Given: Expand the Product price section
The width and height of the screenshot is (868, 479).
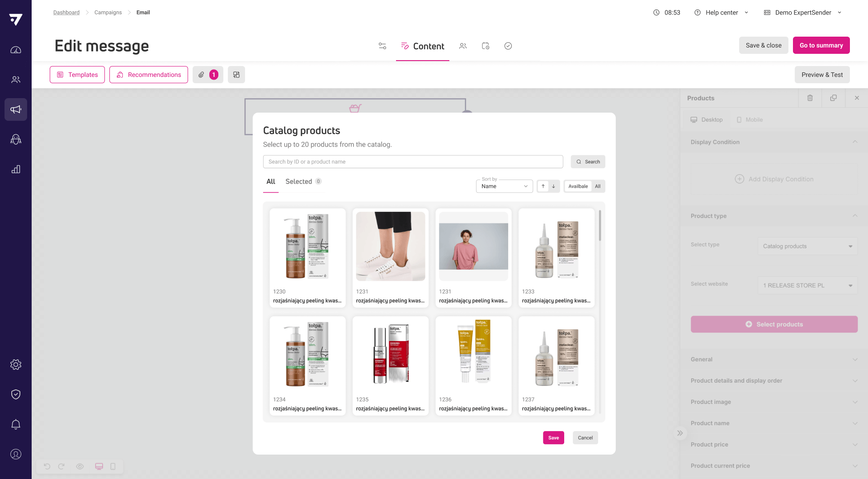Looking at the screenshot, I should click(x=774, y=444).
